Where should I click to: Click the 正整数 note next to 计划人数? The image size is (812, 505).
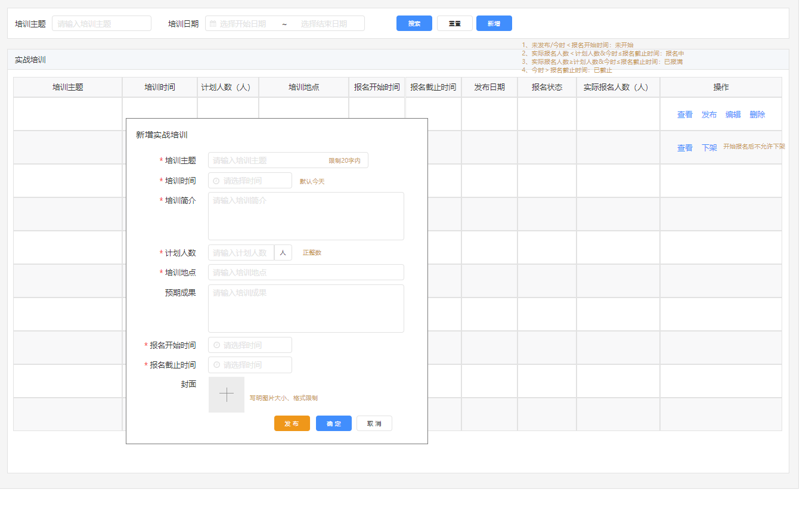[312, 253]
